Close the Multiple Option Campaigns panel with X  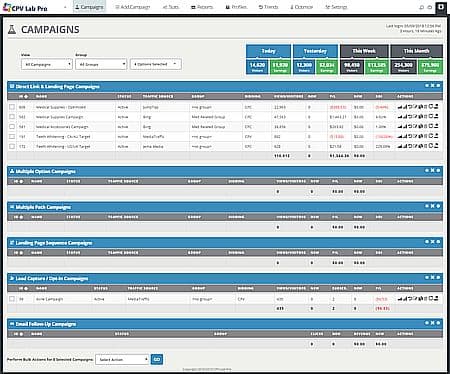[432, 170]
